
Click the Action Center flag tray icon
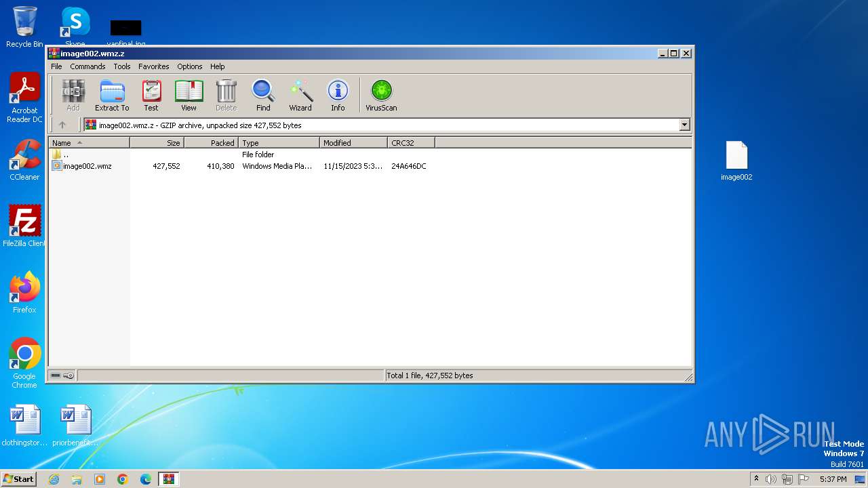[x=804, y=479]
